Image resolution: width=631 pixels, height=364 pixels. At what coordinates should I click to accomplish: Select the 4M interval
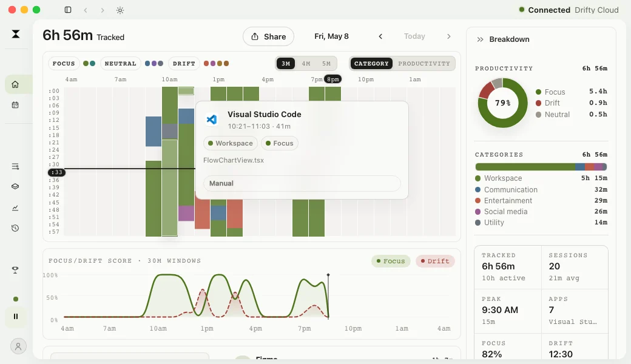click(x=306, y=64)
